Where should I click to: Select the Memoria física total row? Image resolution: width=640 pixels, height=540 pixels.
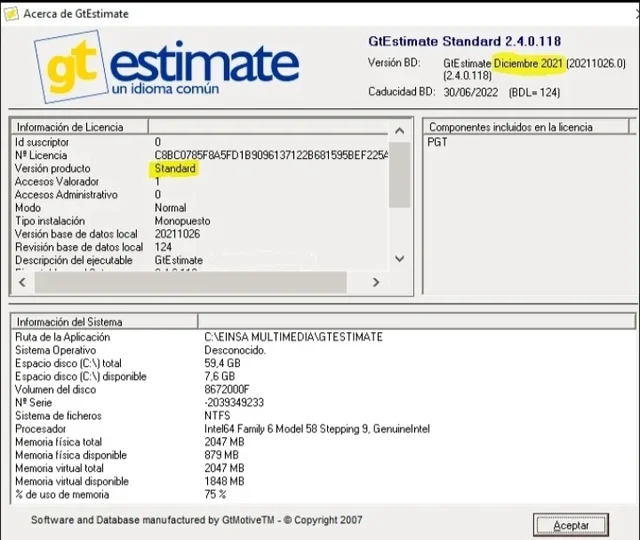[x=322, y=442]
